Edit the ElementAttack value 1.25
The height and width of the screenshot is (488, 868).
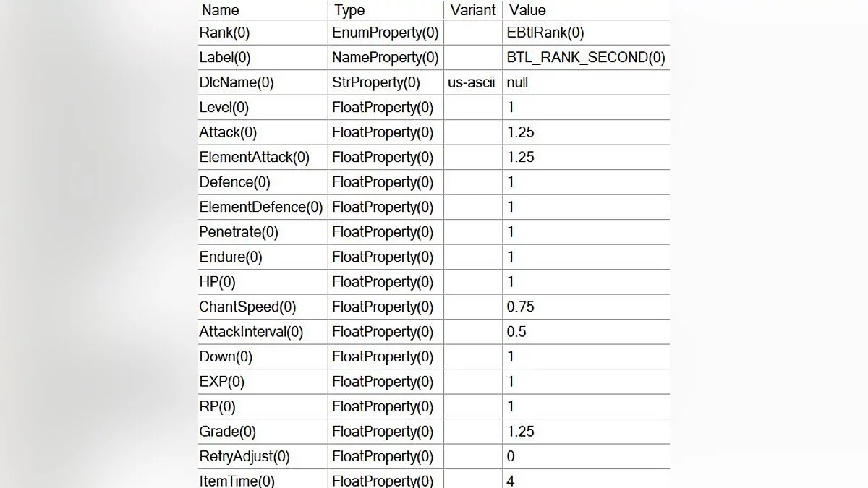[521, 157]
